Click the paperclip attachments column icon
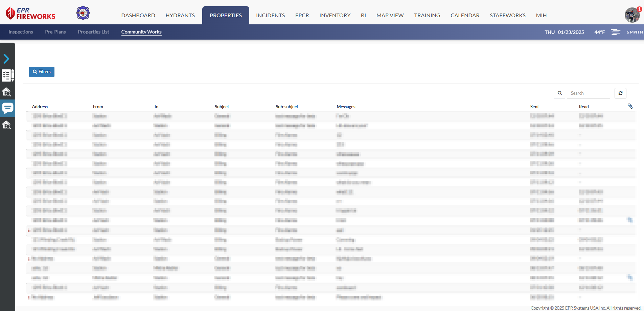 click(x=630, y=106)
